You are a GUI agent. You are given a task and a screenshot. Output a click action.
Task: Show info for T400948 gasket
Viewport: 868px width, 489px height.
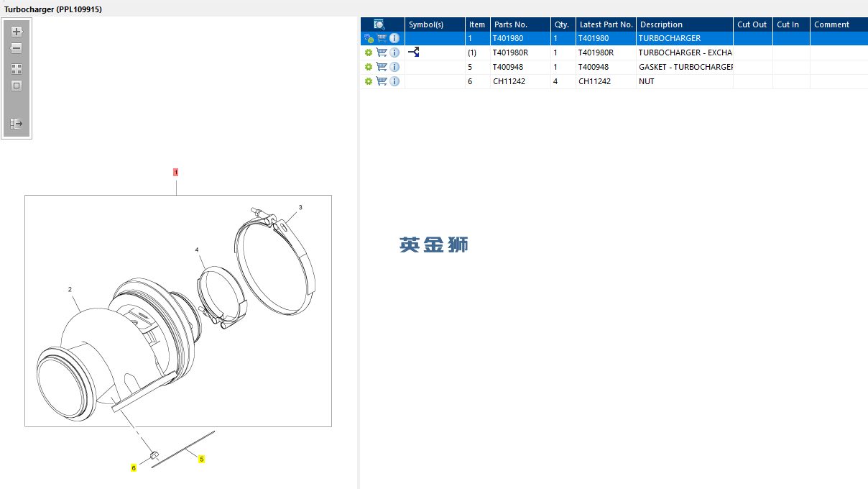point(394,67)
